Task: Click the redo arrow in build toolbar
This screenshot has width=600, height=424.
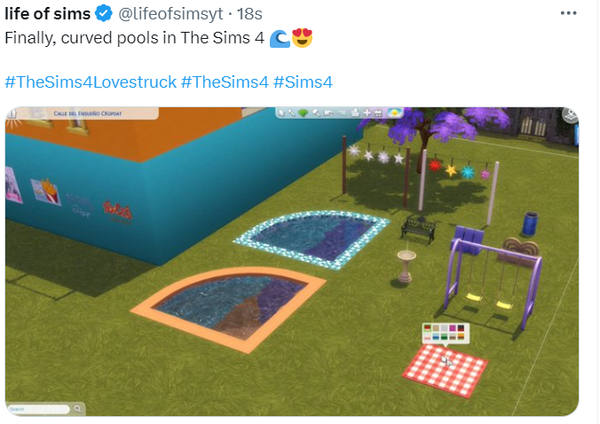Action: click(342, 113)
